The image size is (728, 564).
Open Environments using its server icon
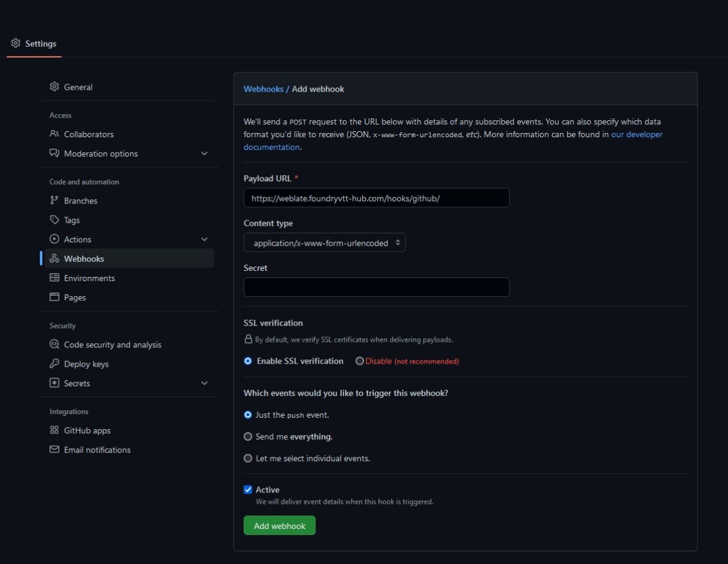coord(54,278)
